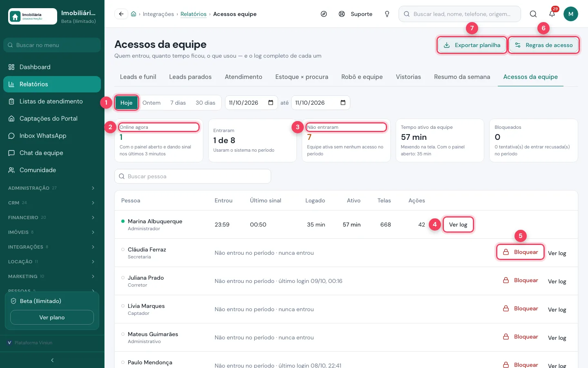
Task: Open the user avatar M
Action: (x=571, y=14)
